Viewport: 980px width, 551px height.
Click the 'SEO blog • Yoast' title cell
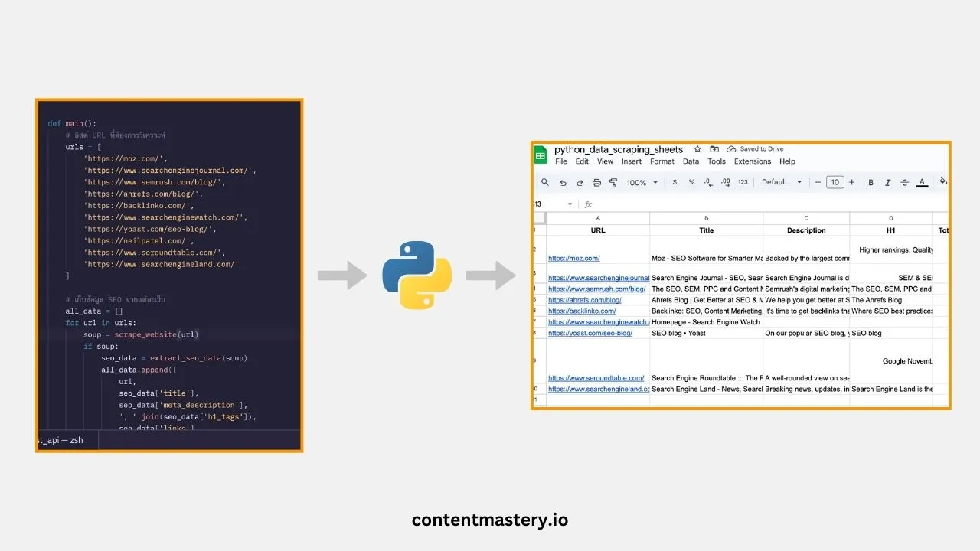click(x=707, y=333)
